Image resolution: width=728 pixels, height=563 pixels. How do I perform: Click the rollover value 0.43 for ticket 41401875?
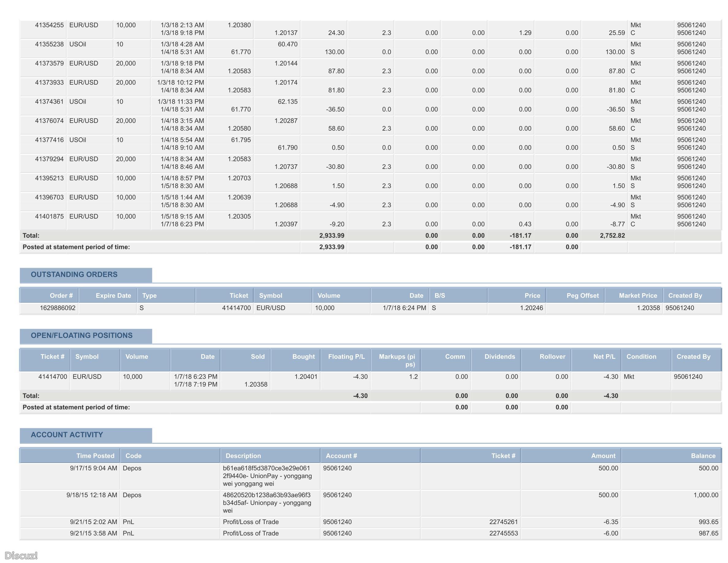525,224
